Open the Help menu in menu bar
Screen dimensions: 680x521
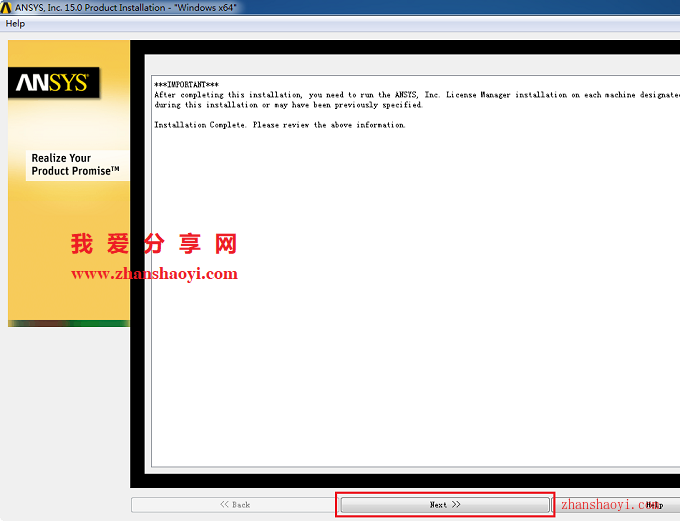pos(15,23)
